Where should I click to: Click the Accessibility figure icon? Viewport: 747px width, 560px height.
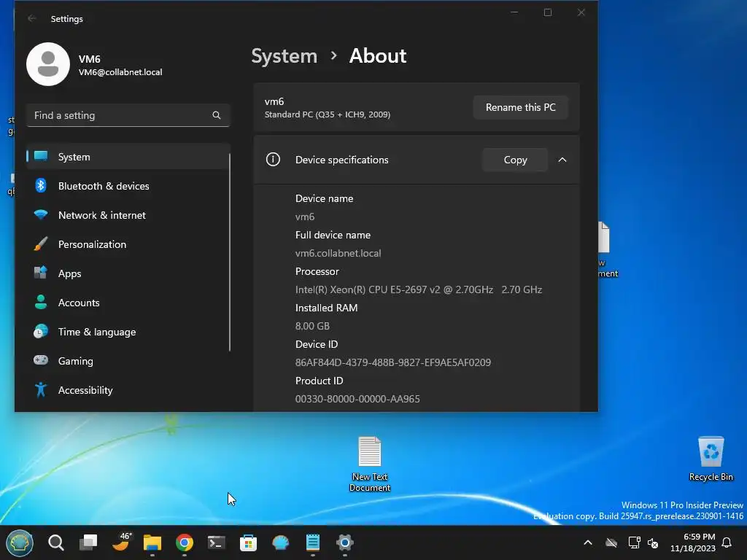click(41, 389)
